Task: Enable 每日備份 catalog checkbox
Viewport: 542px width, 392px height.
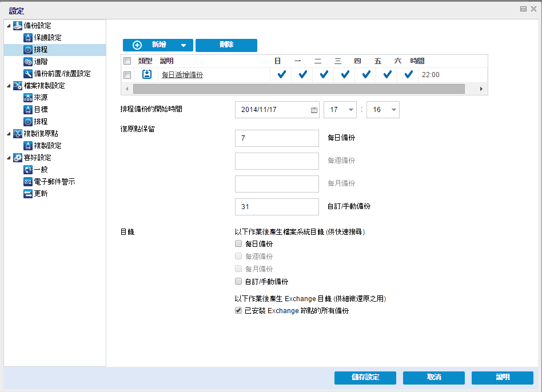Action: point(238,243)
